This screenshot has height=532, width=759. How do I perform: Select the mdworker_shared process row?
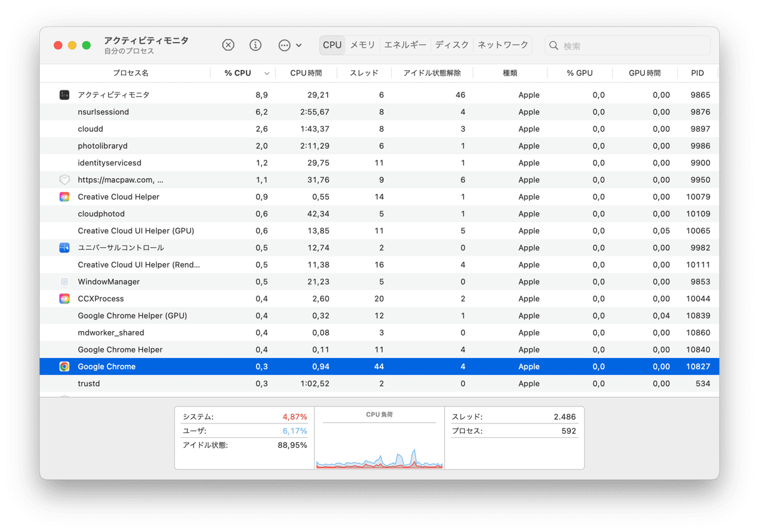pyautogui.click(x=379, y=332)
